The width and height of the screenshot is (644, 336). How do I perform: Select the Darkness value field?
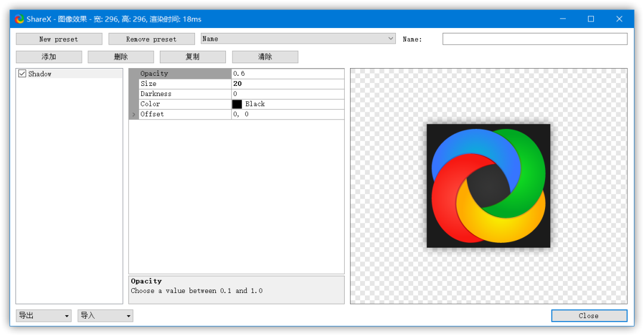pos(287,94)
